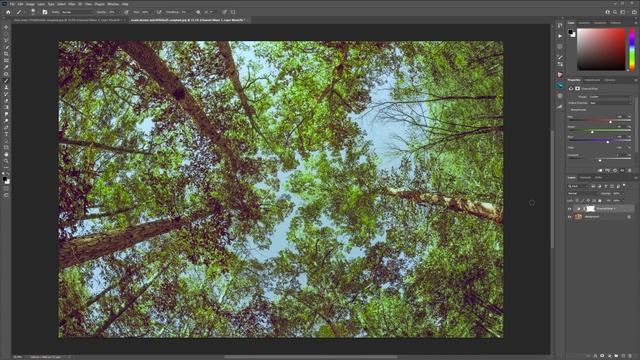The image size is (640, 360).
Task: Open the Preset dropdown in Properties
Action: [x=609, y=97]
